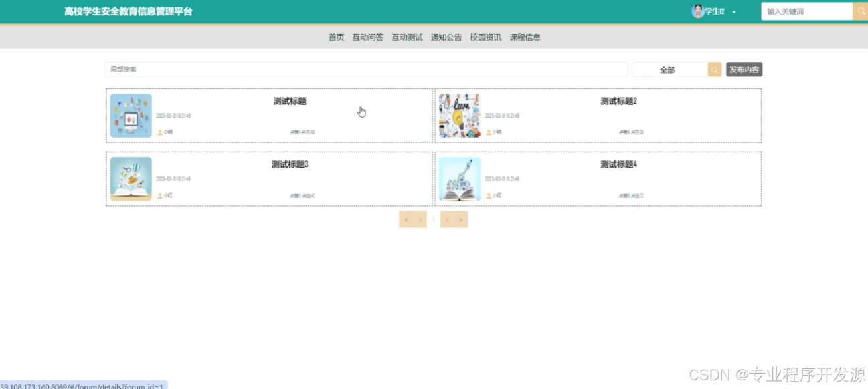The image size is (868, 389).
Task: Click the author icon on 测试标题 card
Action: click(x=160, y=132)
